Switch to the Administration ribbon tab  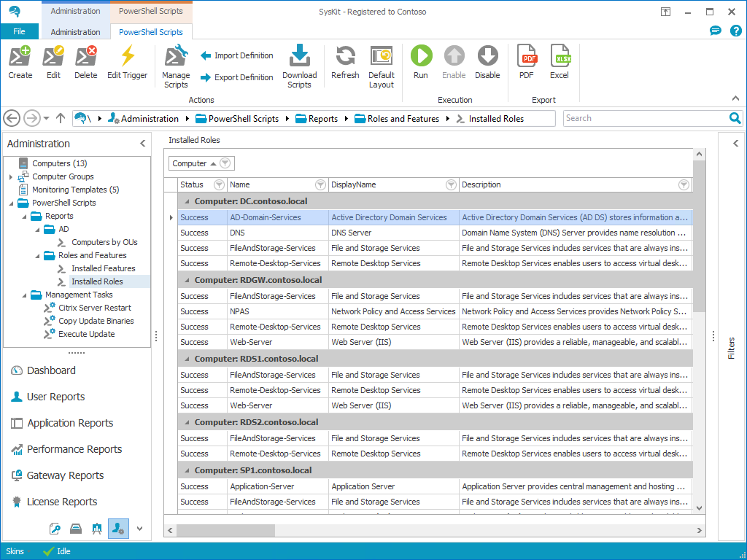pos(76,32)
